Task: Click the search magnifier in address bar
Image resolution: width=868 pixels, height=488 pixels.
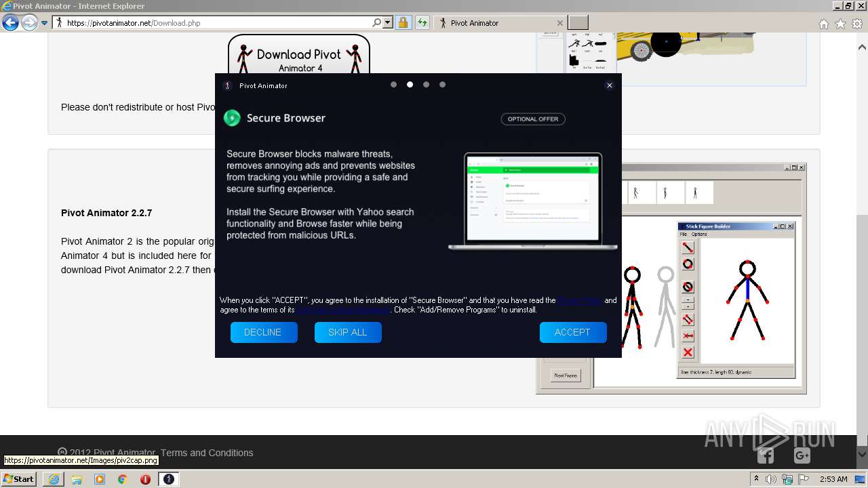Action: point(377,23)
